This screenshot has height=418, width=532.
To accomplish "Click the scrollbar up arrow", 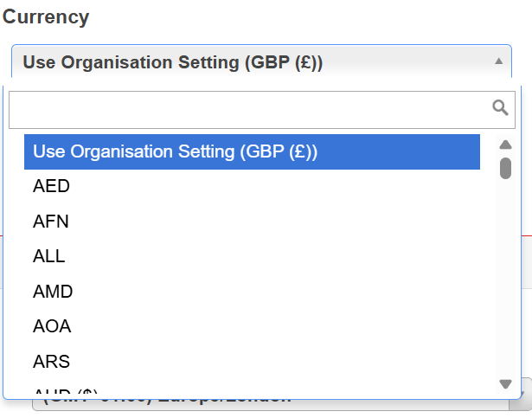I will click(505, 145).
